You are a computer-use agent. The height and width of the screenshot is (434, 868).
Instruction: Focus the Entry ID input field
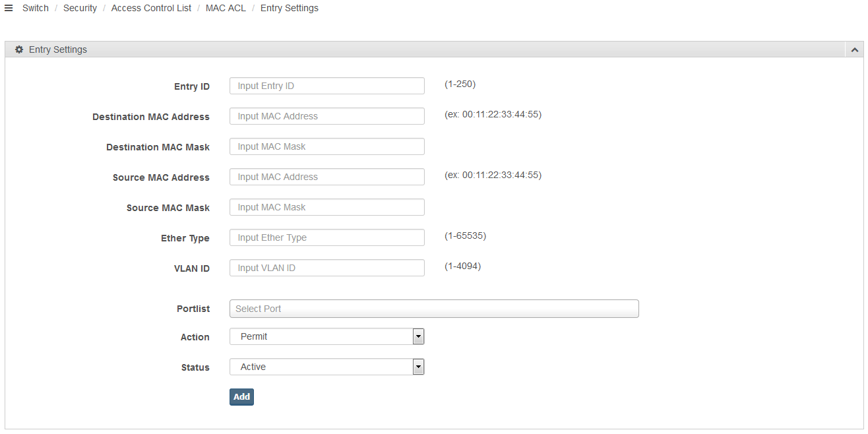coord(326,86)
